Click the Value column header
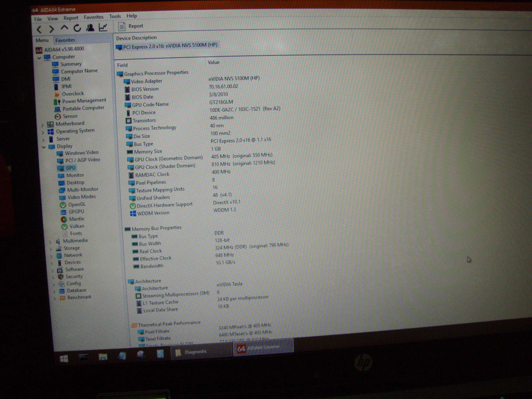This screenshot has height=399, width=532. tap(214, 62)
